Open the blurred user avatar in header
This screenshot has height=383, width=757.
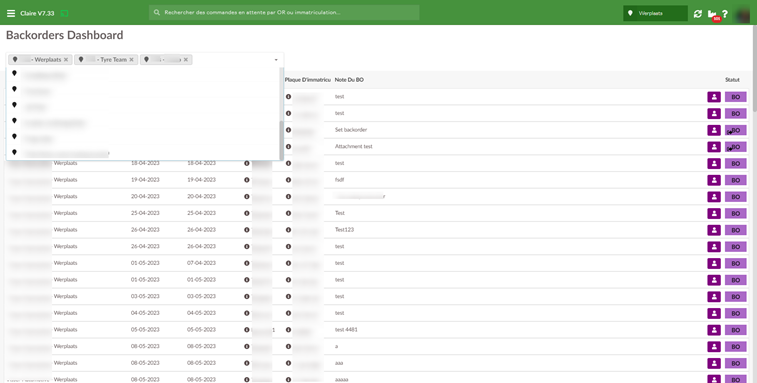(742, 14)
